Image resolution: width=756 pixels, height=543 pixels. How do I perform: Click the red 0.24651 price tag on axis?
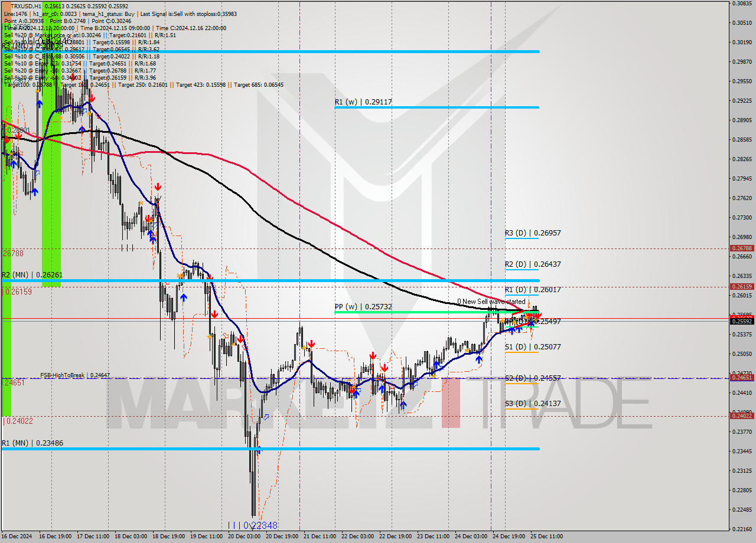coord(742,378)
